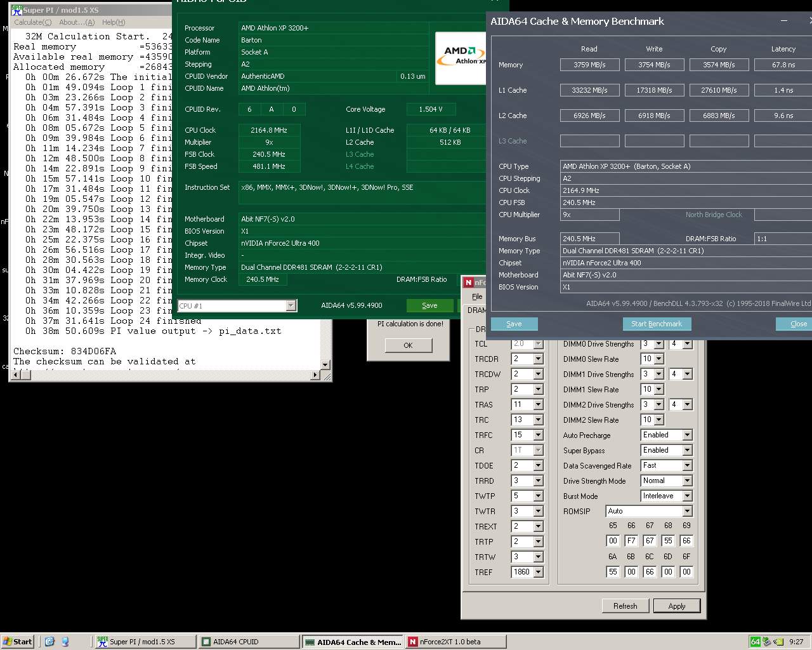Click the AMD Athlon XP logo
Viewport: 812px width, 650px height.
pos(461,57)
